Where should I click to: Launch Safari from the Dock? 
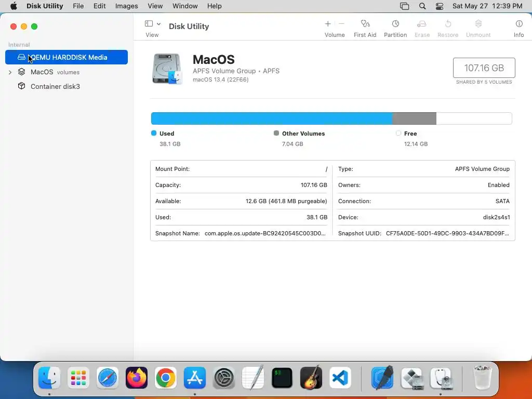pyautogui.click(x=108, y=378)
